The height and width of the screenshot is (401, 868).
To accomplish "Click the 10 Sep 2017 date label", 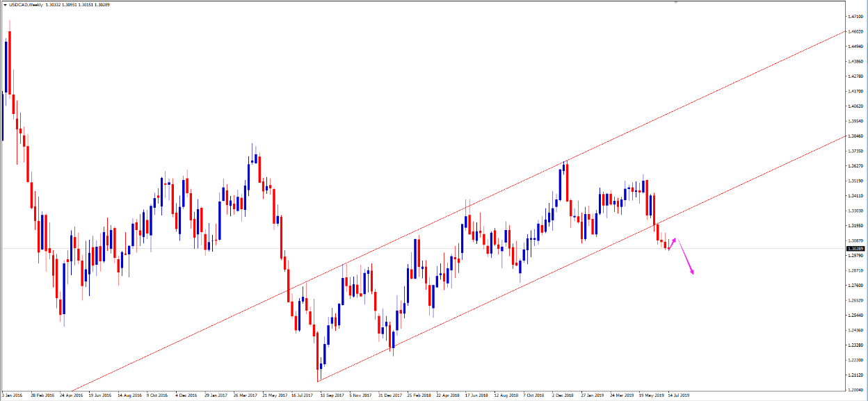I will pos(331,395).
